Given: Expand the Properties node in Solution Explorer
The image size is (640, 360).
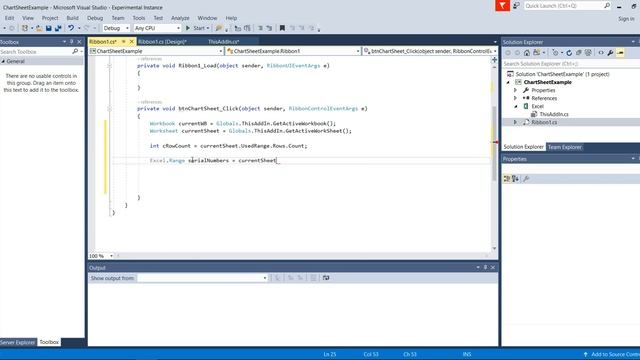Looking at the screenshot, I should click(x=515, y=90).
